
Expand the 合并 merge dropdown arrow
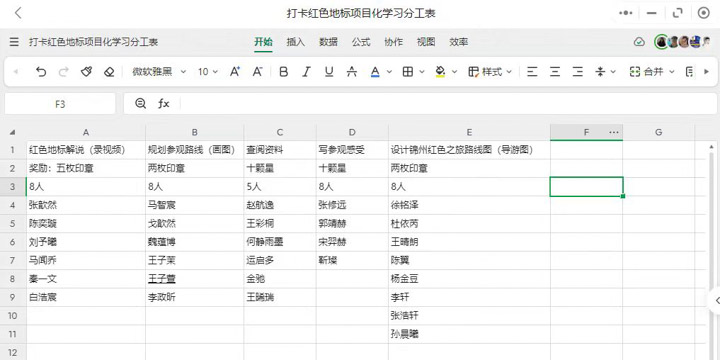[671, 72]
